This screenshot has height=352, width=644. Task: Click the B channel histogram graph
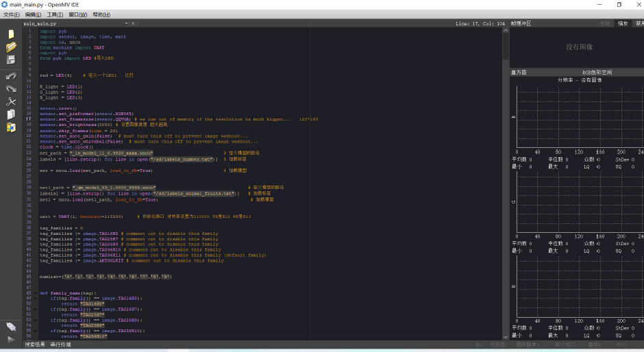pyautogui.click(x=580, y=286)
